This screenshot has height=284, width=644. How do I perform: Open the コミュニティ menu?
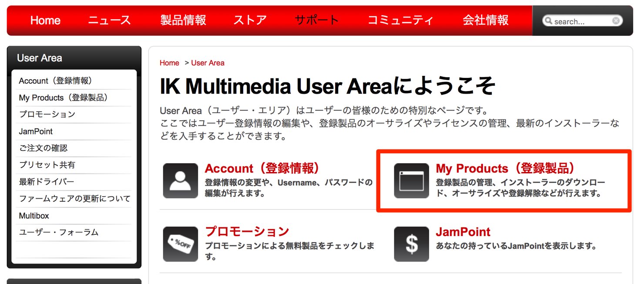pyautogui.click(x=400, y=20)
